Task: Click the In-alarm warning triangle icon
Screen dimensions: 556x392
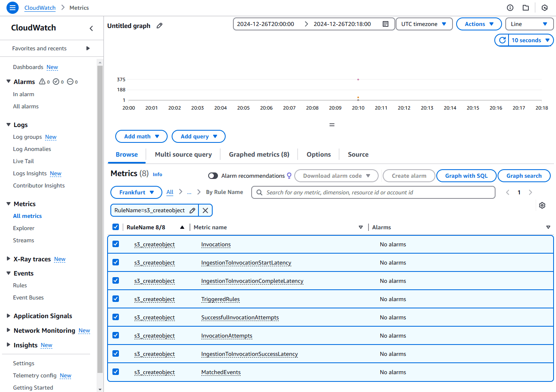Action: pos(42,82)
